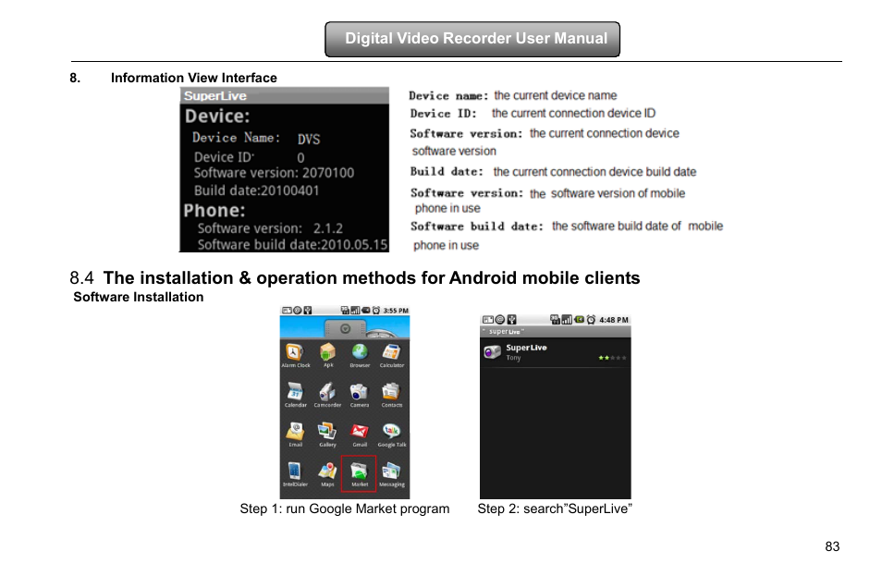Click the alarm icon beside 3:55 PM

click(x=375, y=310)
